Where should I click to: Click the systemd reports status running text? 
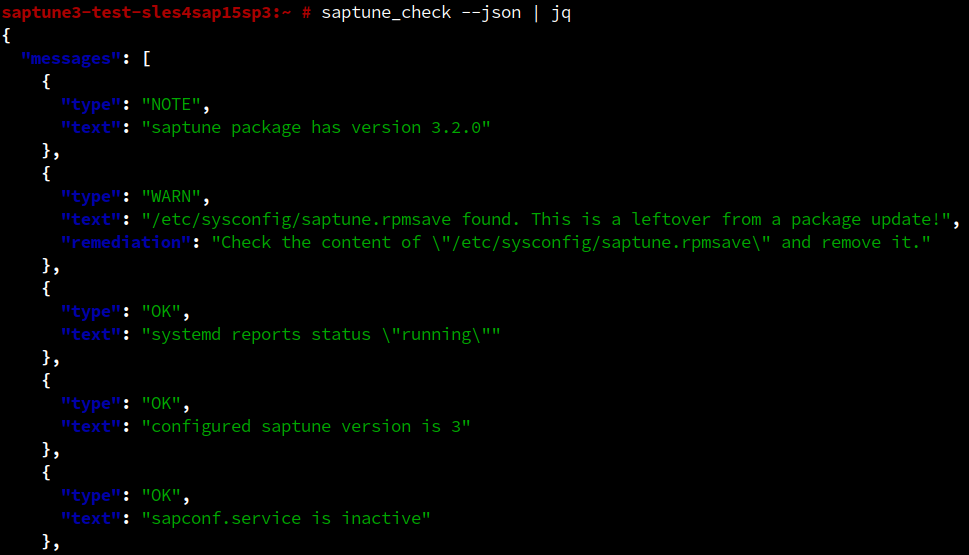click(321, 334)
